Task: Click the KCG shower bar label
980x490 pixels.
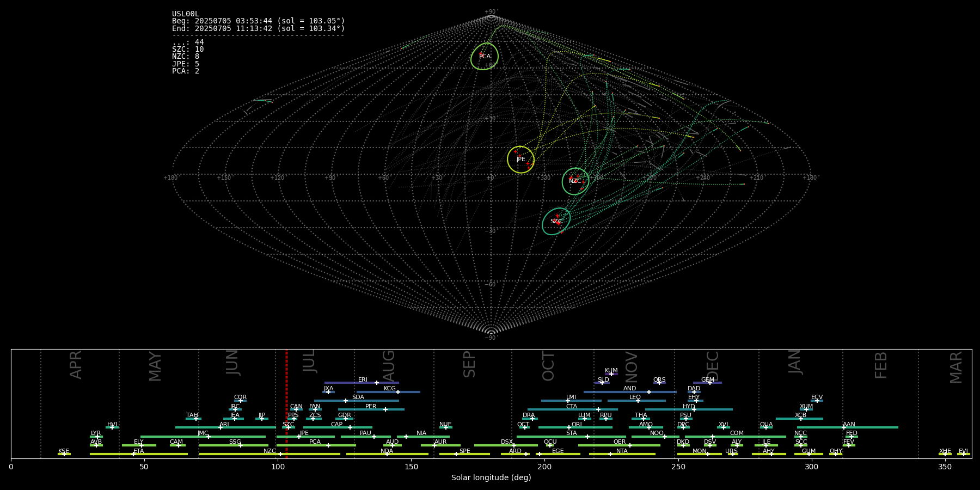Action: 390,389
